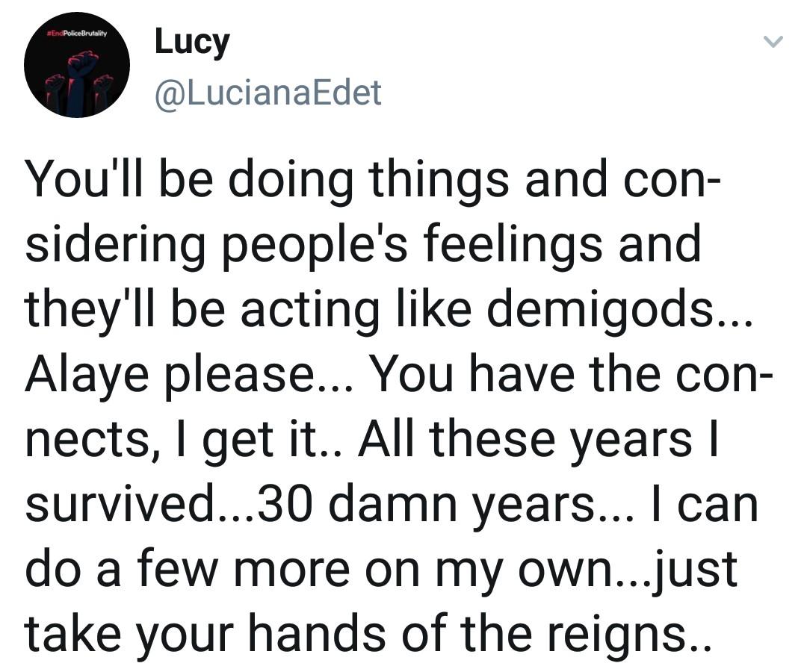The image size is (807, 672).
Task: Click the #EndPoliceBrutality text on avatar
Action: (78, 34)
